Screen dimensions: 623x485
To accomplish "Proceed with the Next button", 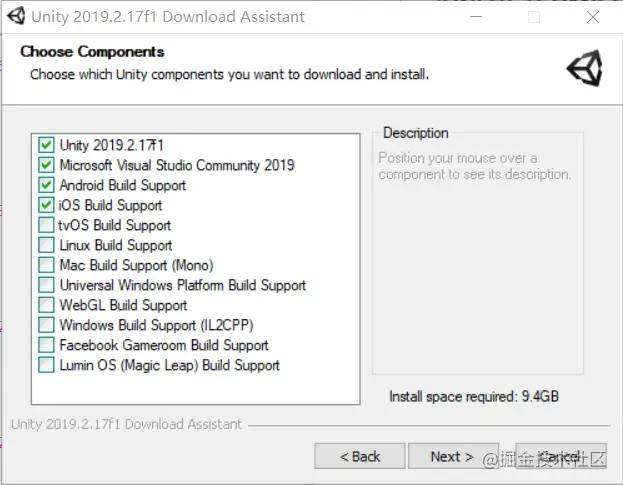I will click(x=452, y=456).
